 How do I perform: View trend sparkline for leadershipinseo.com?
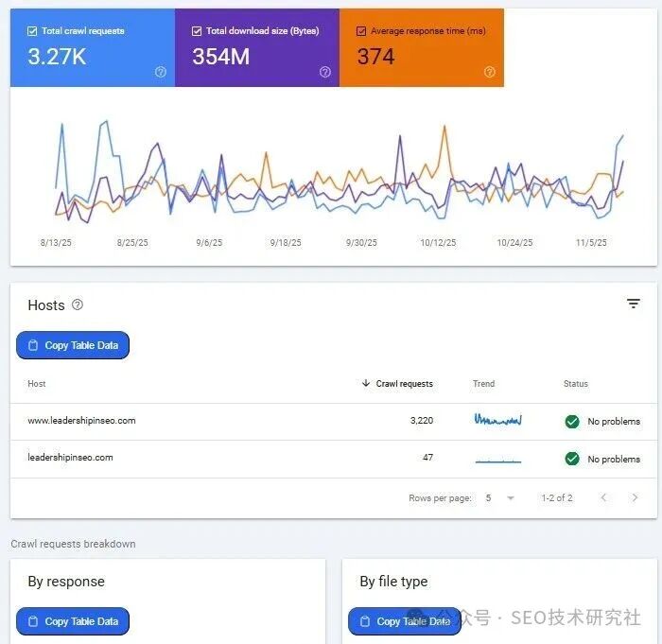click(498, 459)
